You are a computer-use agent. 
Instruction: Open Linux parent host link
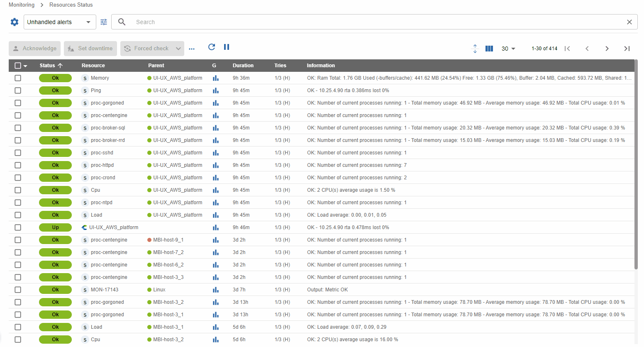click(159, 290)
